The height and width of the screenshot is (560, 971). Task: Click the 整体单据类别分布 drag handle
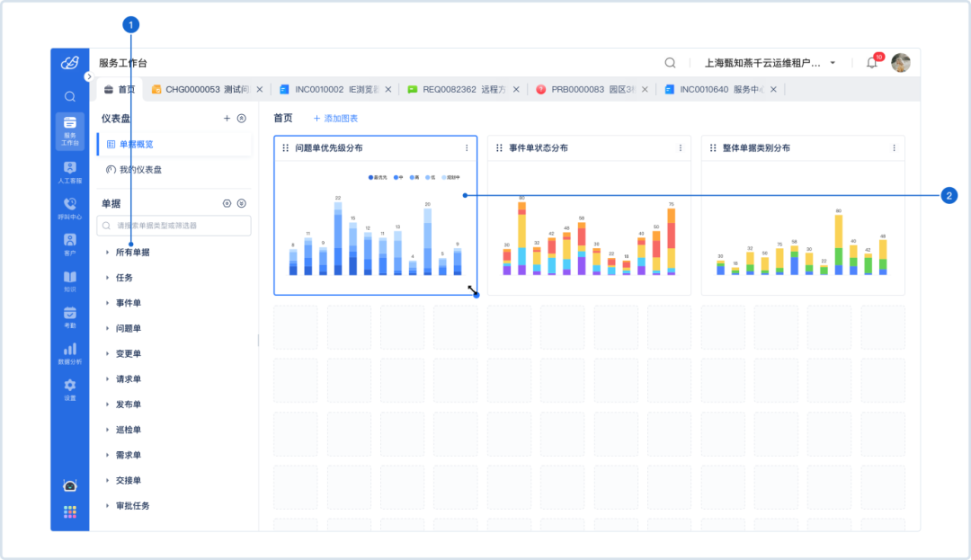tap(713, 148)
